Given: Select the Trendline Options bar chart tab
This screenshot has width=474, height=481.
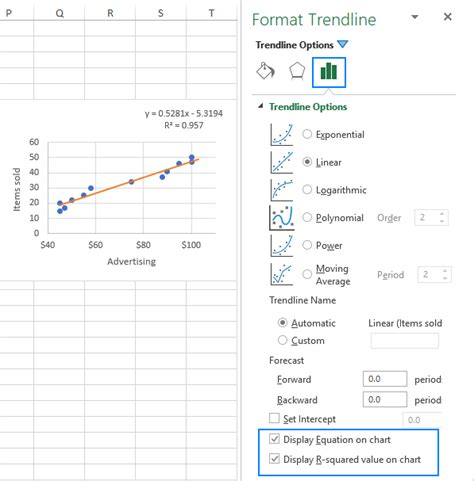Looking at the screenshot, I should coord(329,72).
